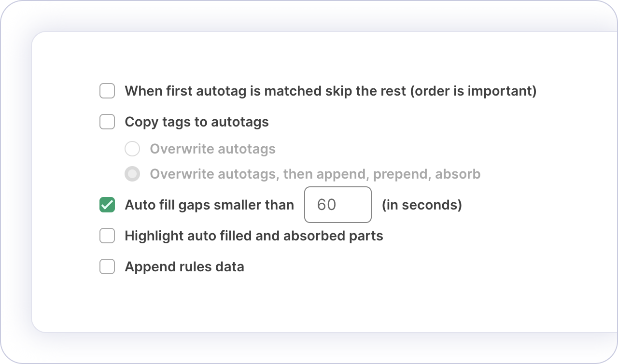Click 'Highlight auto filled and absorbed parts' label text
618x364 pixels.
pyautogui.click(x=253, y=236)
